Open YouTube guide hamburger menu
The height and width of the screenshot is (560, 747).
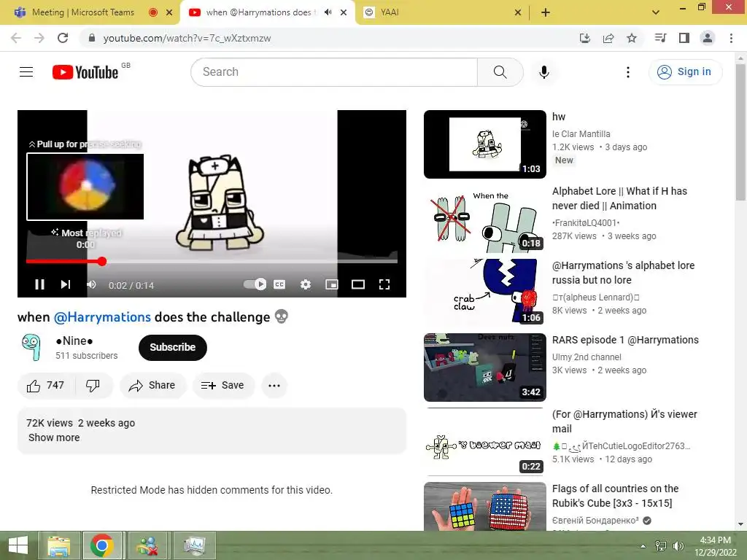pyautogui.click(x=26, y=72)
